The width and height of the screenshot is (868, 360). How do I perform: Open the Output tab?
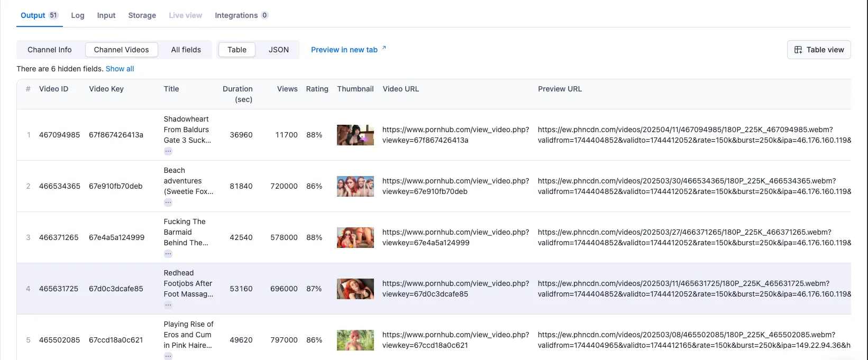(x=39, y=15)
